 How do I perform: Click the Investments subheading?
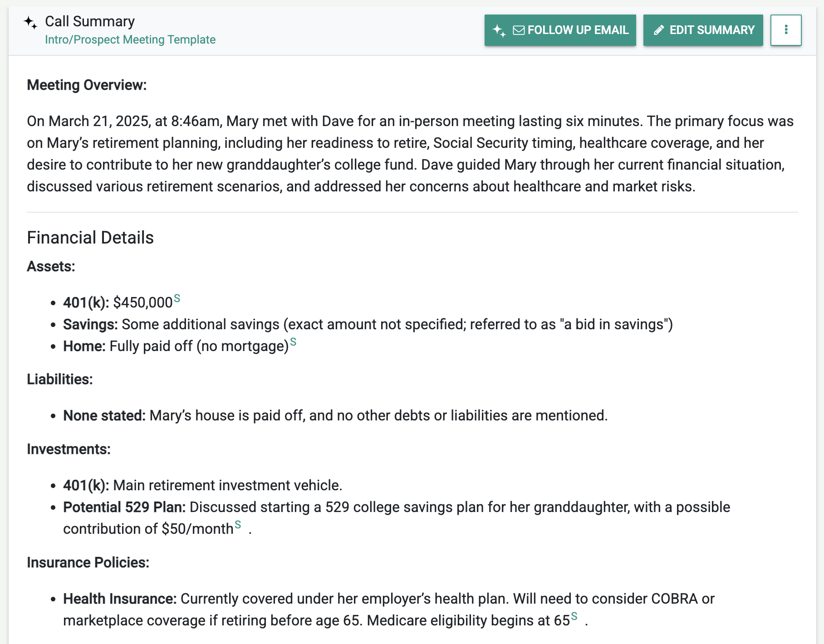pos(69,449)
